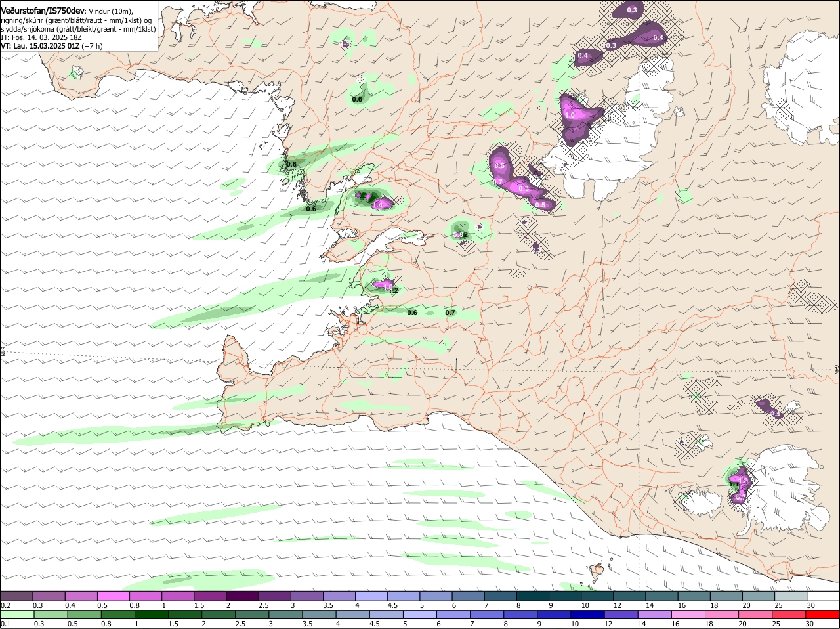
Task: Click the '0.1' label on the rain scale
Action: [5, 624]
